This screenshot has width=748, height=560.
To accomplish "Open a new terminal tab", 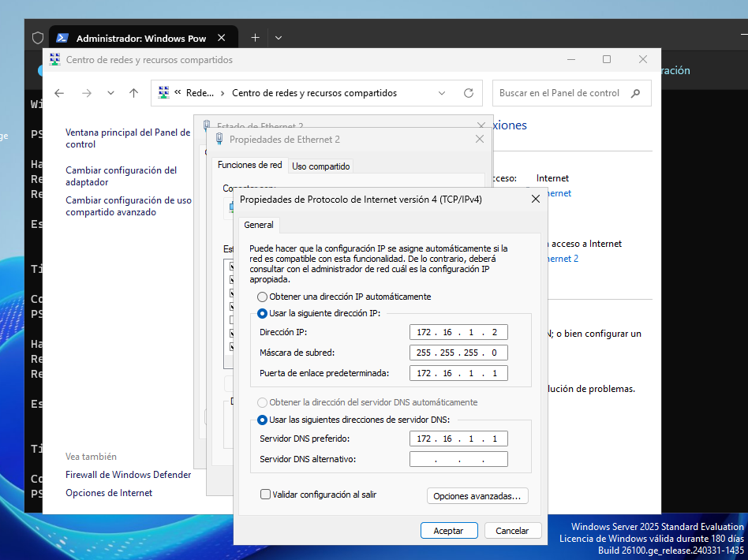I will click(x=255, y=38).
